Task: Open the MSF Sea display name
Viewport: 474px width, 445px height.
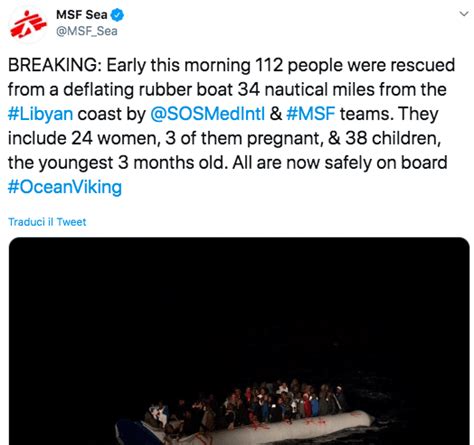Action: point(82,15)
